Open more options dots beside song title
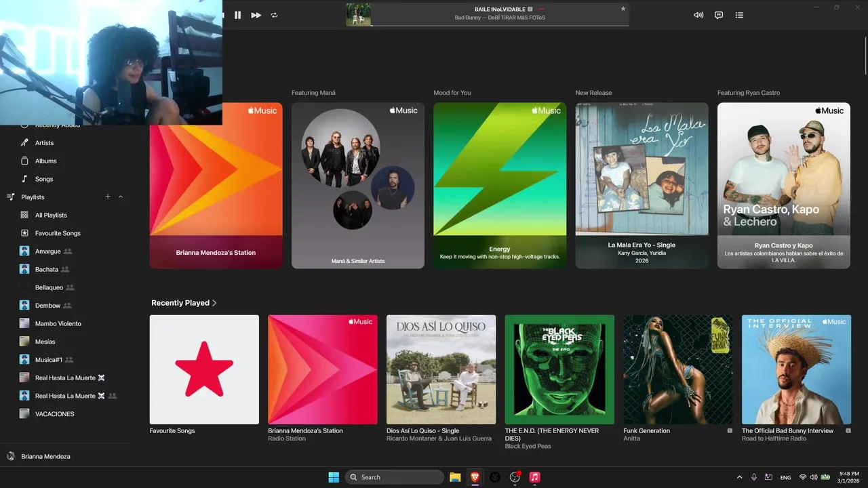Viewport: 868px width, 488px height. click(542, 9)
